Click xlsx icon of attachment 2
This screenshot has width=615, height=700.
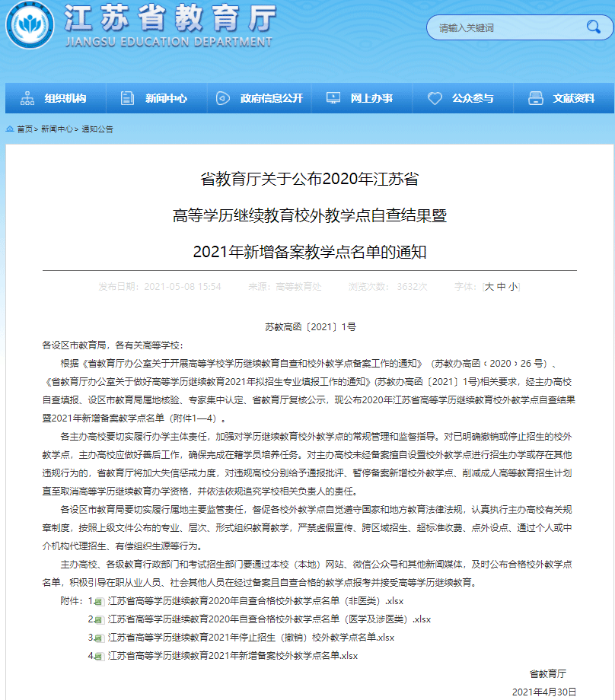(x=99, y=620)
